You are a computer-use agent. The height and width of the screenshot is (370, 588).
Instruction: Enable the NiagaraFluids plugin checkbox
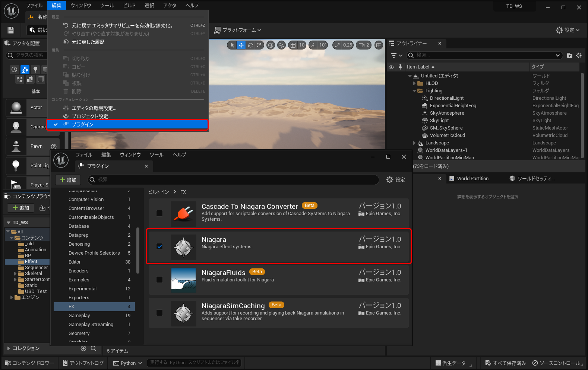click(159, 280)
